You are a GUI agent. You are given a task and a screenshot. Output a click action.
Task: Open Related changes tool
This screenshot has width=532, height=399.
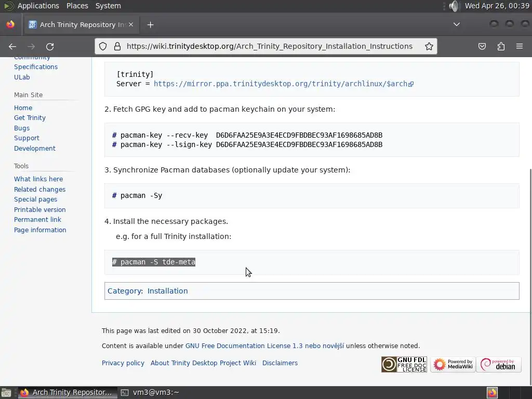[x=39, y=189]
